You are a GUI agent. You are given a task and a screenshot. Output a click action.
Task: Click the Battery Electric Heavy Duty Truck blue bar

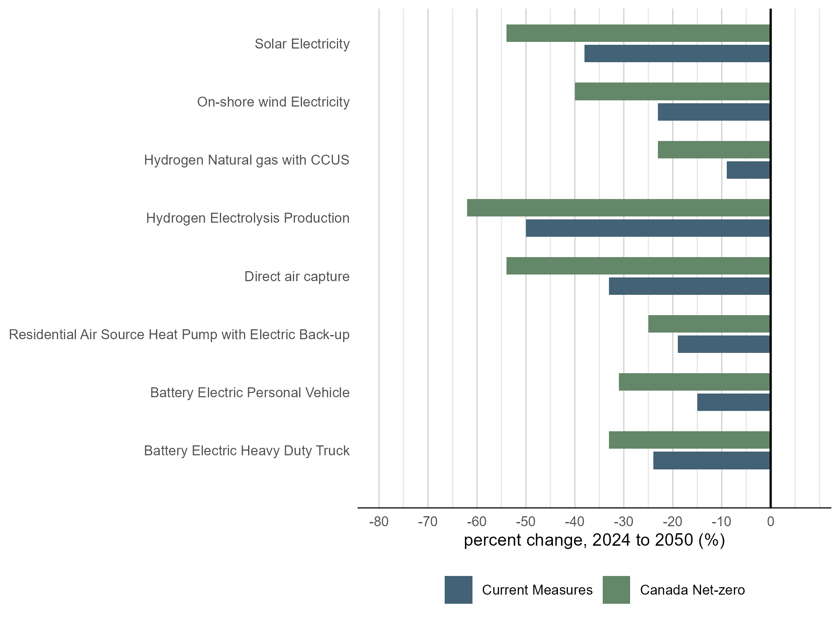point(711,460)
